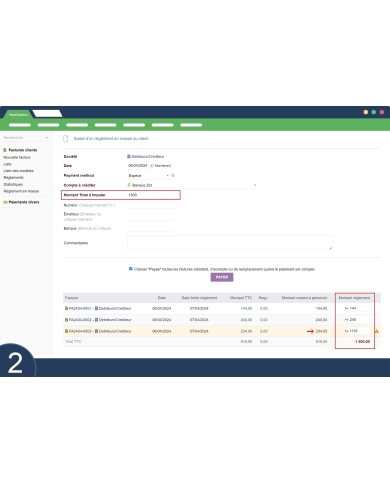
Task: Open the NextCreation browser tab
Action: tap(18, 114)
